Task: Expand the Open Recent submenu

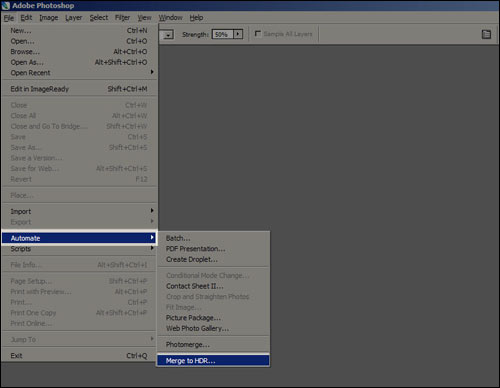Action: 80,73
